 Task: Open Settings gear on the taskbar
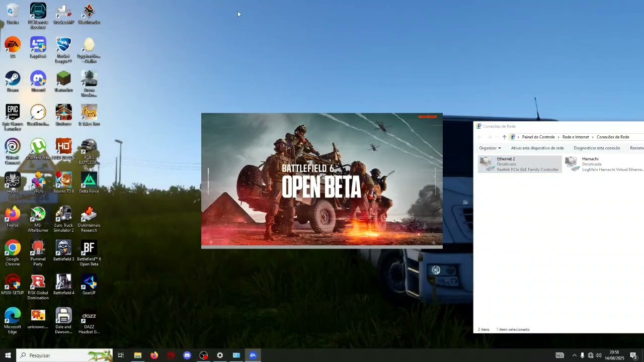(x=220, y=355)
